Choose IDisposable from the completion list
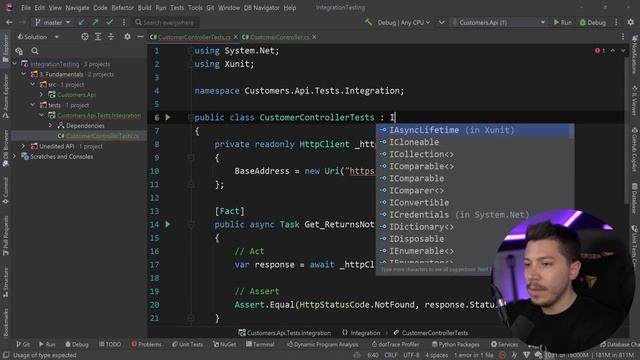 pyautogui.click(x=475, y=239)
